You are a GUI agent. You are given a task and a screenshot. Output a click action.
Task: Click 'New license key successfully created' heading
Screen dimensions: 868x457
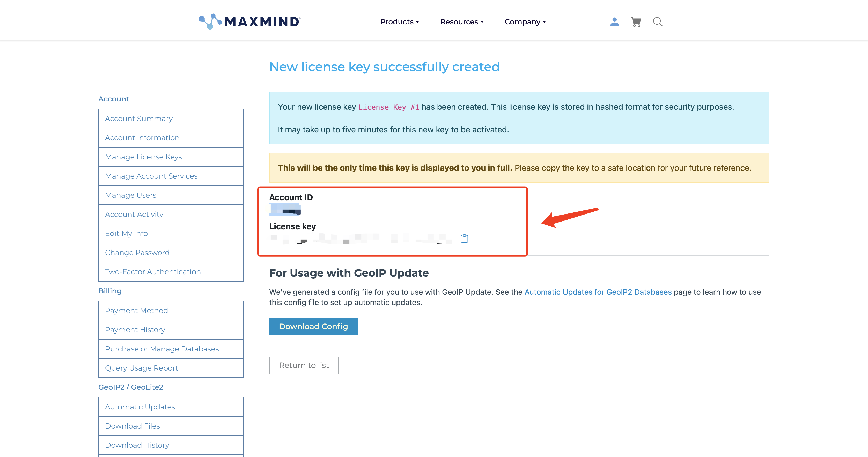[384, 67]
